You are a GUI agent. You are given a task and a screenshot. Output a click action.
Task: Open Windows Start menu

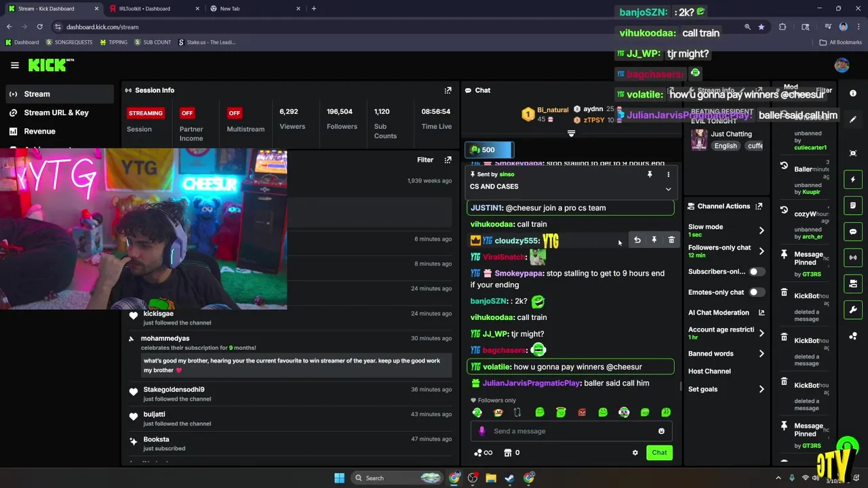pos(339,478)
